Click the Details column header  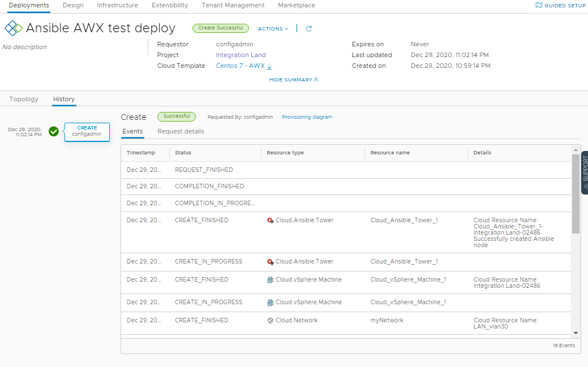[x=482, y=153]
